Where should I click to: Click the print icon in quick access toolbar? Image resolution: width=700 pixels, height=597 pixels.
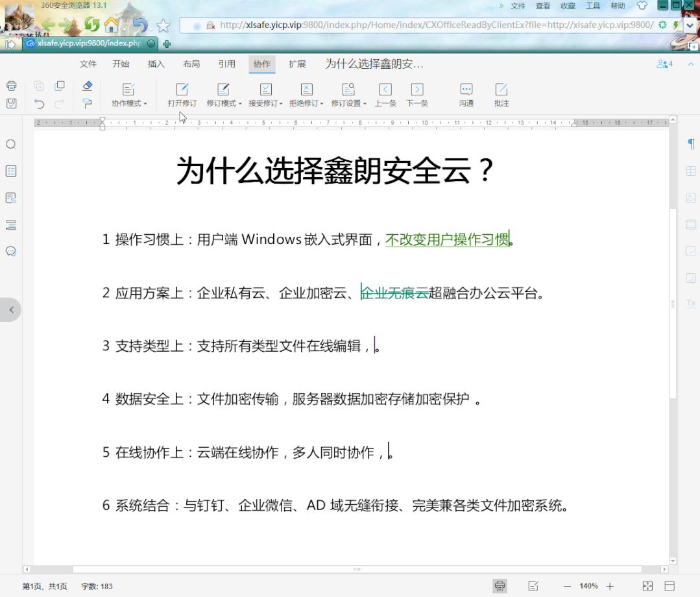(x=11, y=85)
